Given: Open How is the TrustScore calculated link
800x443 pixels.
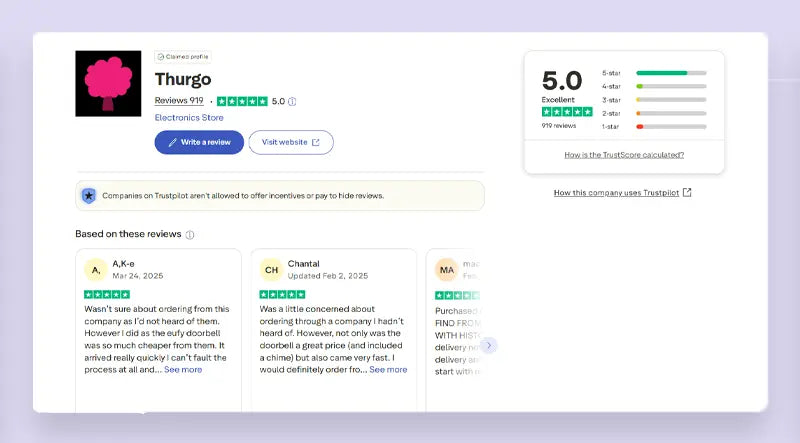Looking at the screenshot, I should tap(624, 155).
